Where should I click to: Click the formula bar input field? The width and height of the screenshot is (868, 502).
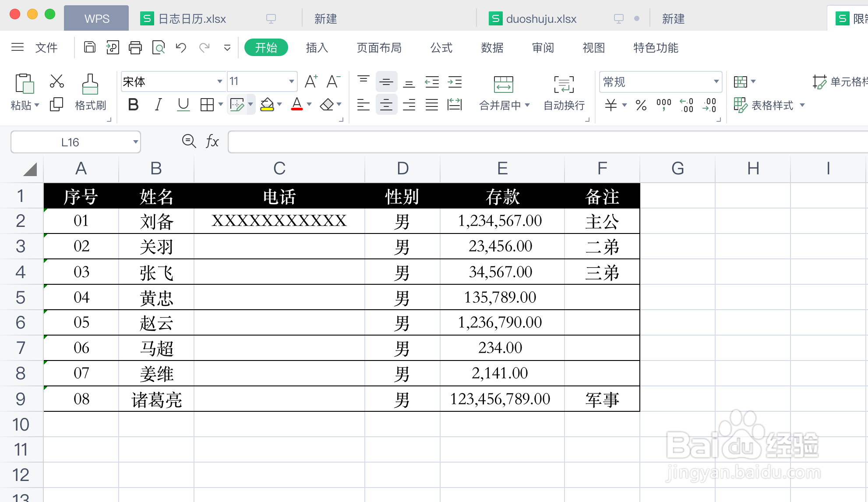click(x=548, y=142)
